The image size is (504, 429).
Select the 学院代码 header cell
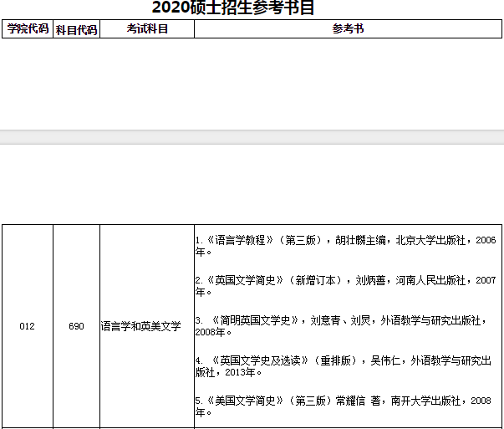tap(27, 29)
